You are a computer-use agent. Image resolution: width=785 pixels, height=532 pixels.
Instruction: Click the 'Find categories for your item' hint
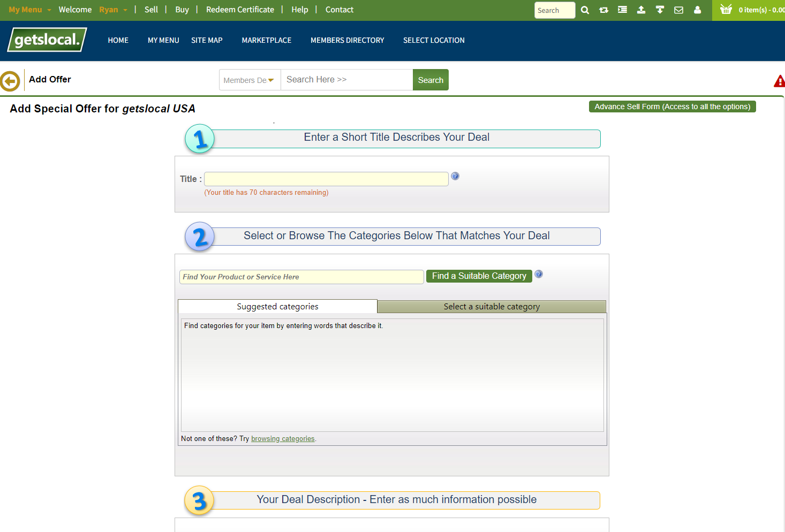point(284,325)
